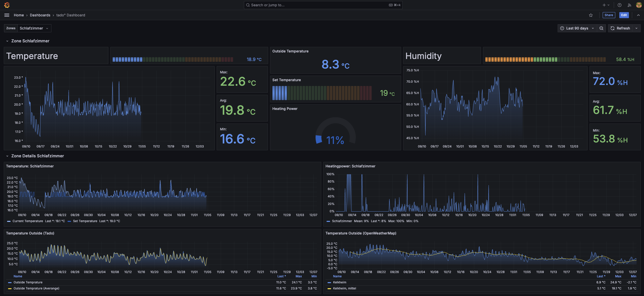Click the Edit dashboard button
The image size is (644, 296).
pos(624,15)
